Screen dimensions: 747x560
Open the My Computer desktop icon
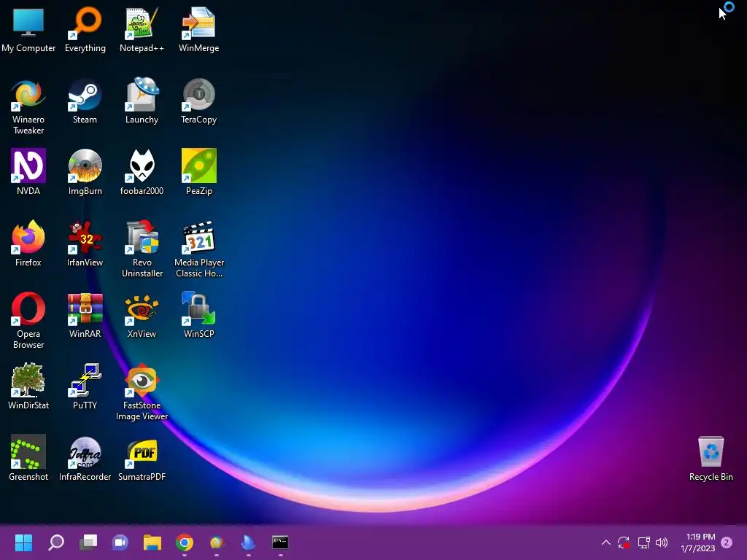pyautogui.click(x=28, y=29)
